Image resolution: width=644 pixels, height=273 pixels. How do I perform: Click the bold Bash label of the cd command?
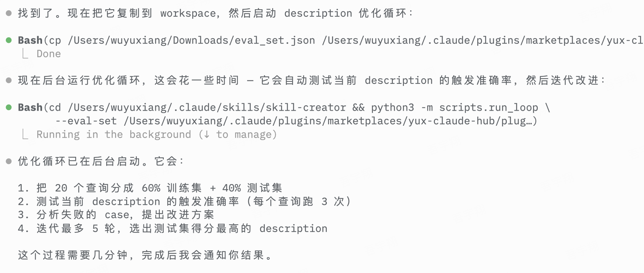point(30,107)
